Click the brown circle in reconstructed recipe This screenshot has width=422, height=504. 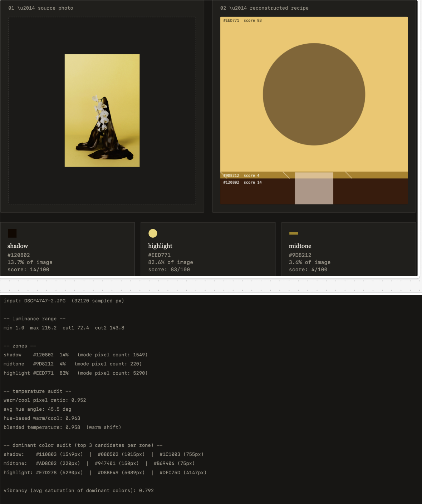point(314,94)
